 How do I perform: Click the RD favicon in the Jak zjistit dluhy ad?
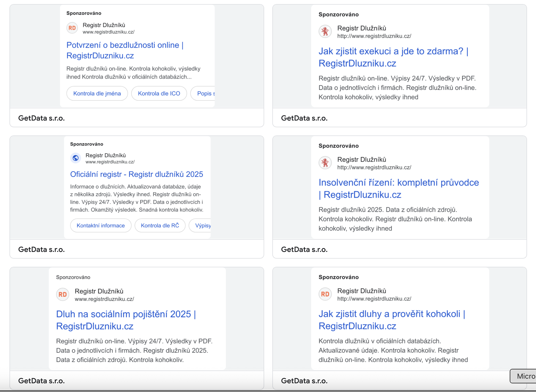325,294
